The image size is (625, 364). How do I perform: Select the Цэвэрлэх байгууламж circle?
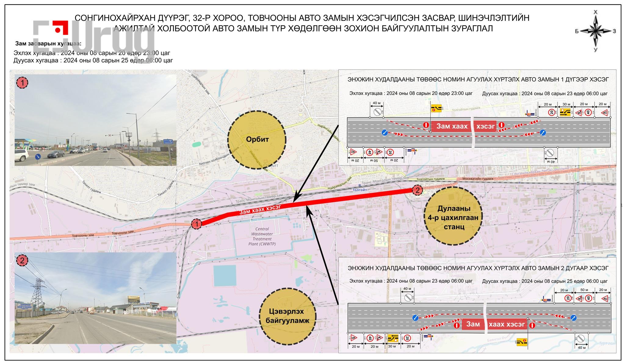click(287, 316)
